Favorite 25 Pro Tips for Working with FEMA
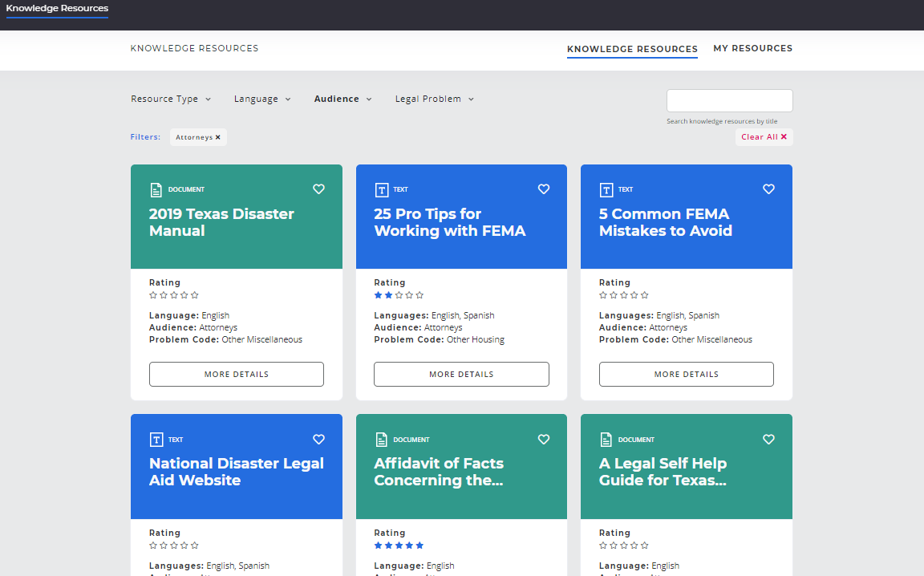Screen dimensions: 924x576 click(544, 189)
